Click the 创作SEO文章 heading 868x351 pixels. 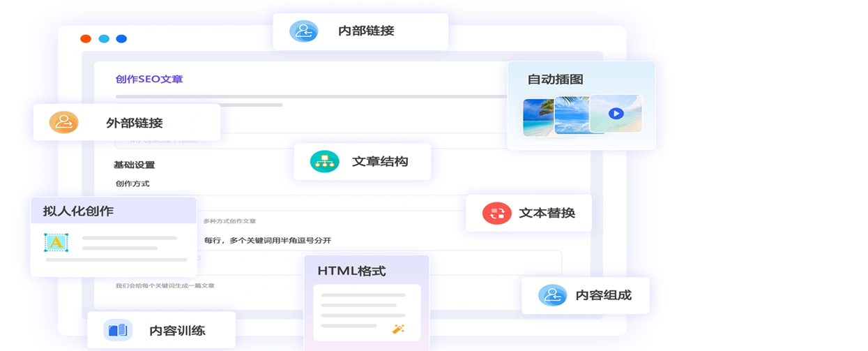click(x=149, y=80)
